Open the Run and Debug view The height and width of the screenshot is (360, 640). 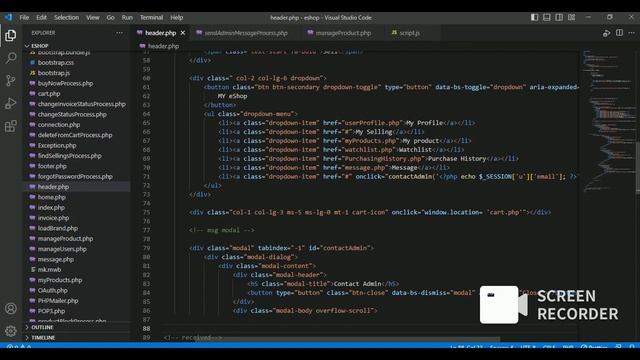[11, 103]
